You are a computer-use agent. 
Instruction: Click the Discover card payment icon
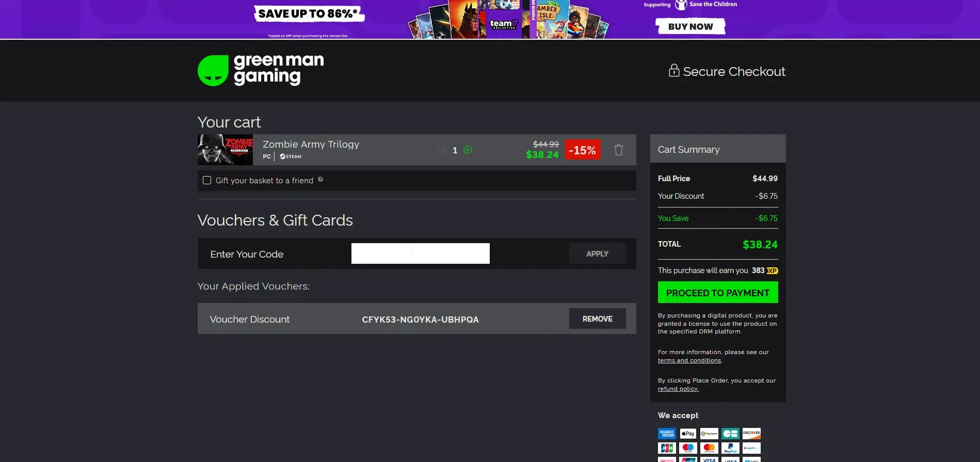(751, 434)
